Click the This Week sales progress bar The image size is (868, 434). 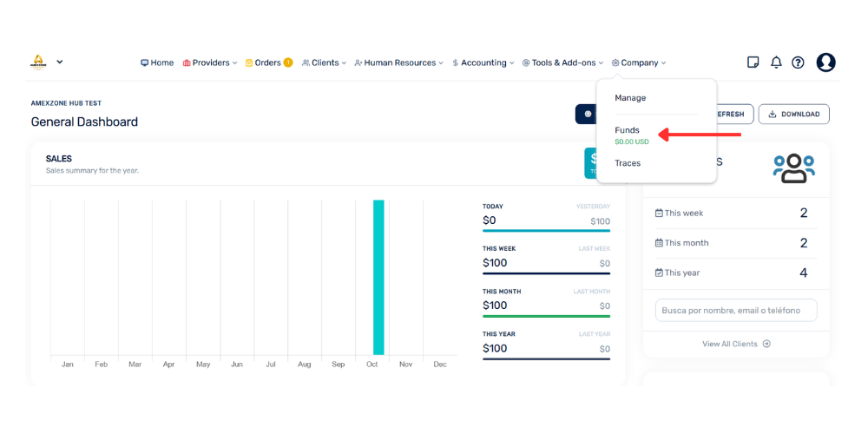[x=546, y=273]
